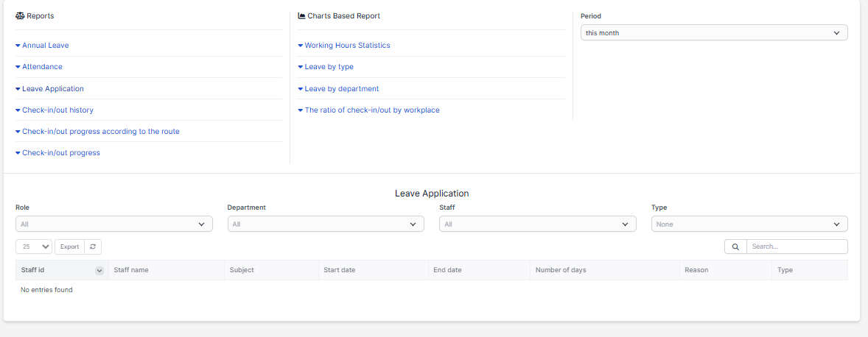Open the Attendance report
The image size is (868, 337).
(42, 67)
